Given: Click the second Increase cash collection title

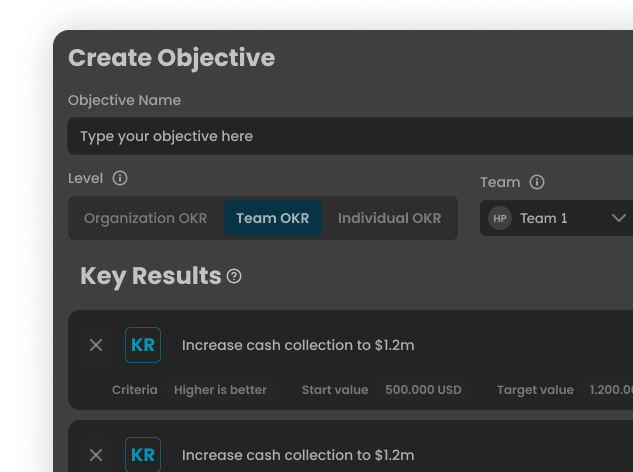Looking at the screenshot, I should pyautogui.click(x=298, y=455).
